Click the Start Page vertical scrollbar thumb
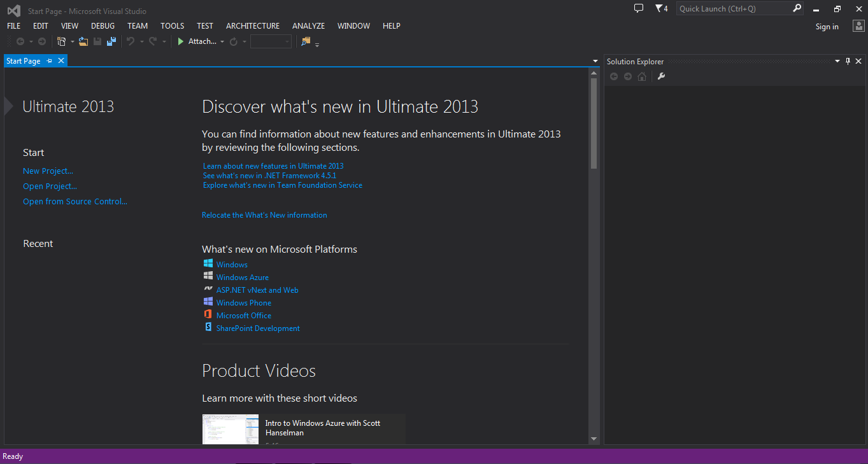 pos(594,123)
